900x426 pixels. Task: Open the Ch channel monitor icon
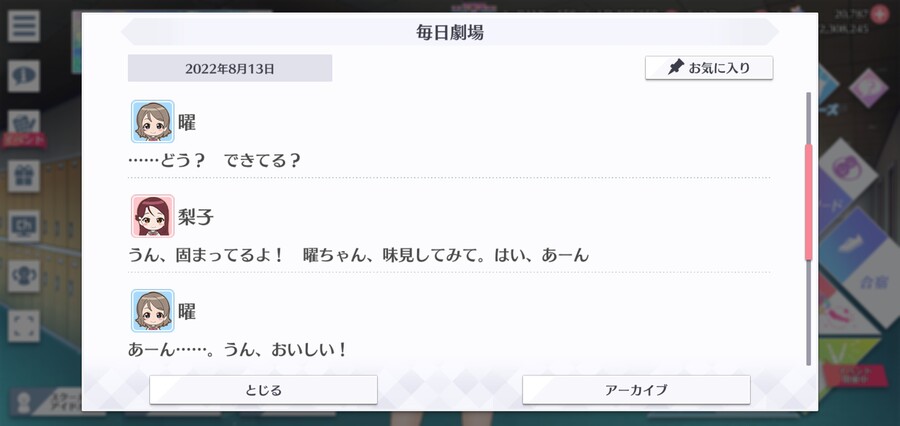(24, 226)
